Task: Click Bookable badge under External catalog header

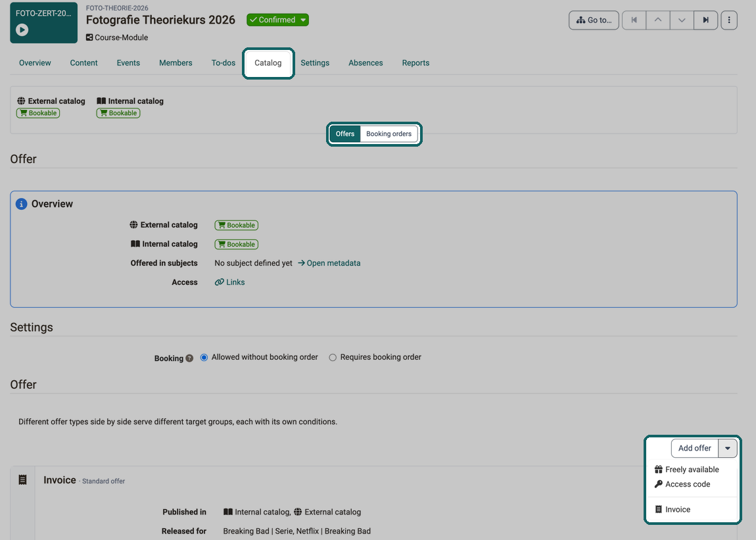Action: tap(38, 113)
